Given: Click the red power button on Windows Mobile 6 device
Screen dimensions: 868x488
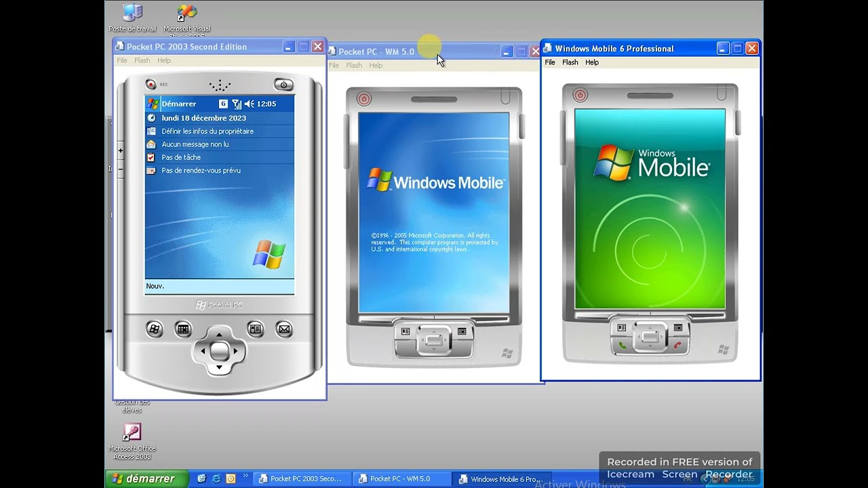Looking at the screenshot, I should click(x=580, y=96).
